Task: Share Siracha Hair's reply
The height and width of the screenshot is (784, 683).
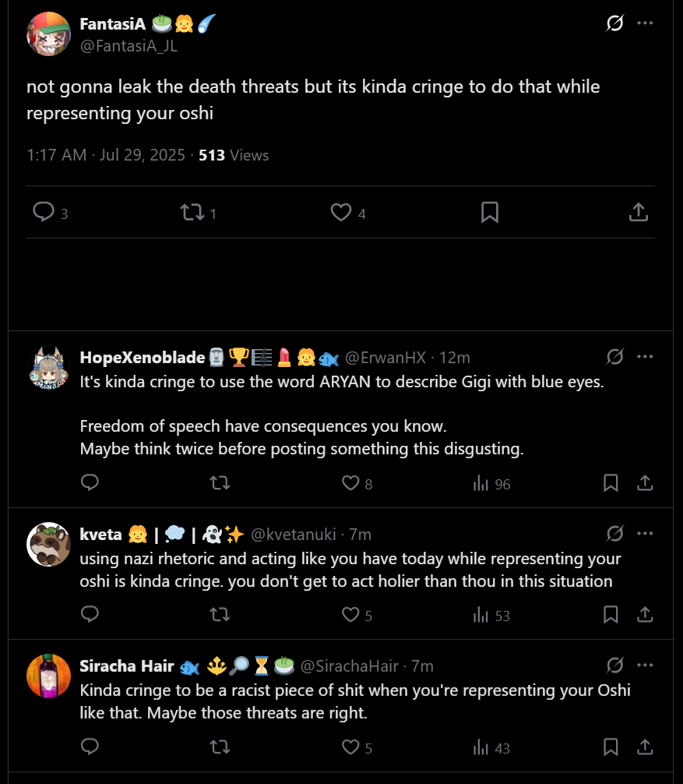Action: [645, 747]
